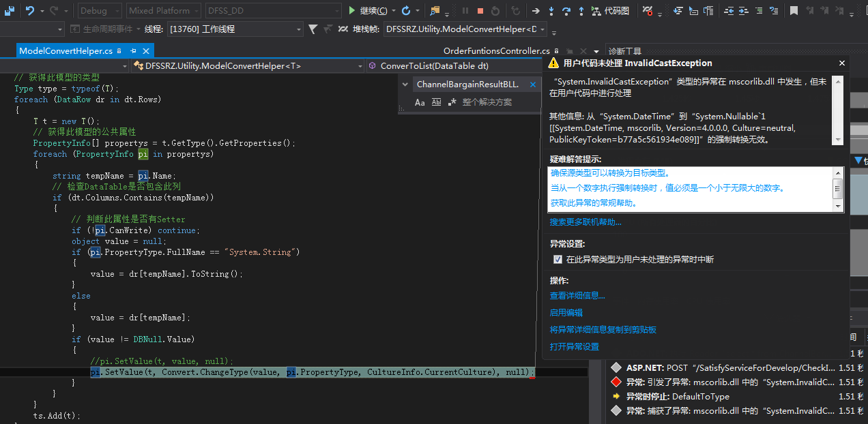Image resolution: width=868 pixels, height=424 pixels.
Task: Toggle pin on ModelConvertHelper.cs tab
Action: (x=133, y=51)
